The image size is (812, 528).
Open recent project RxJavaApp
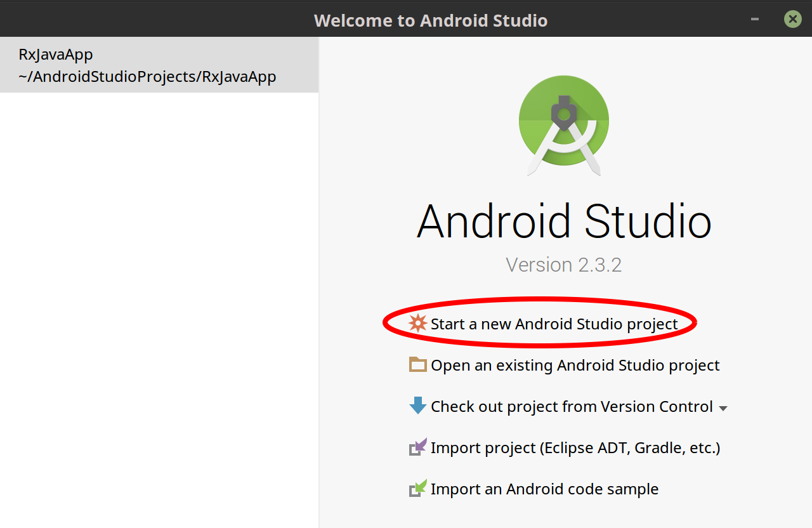pos(159,65)
